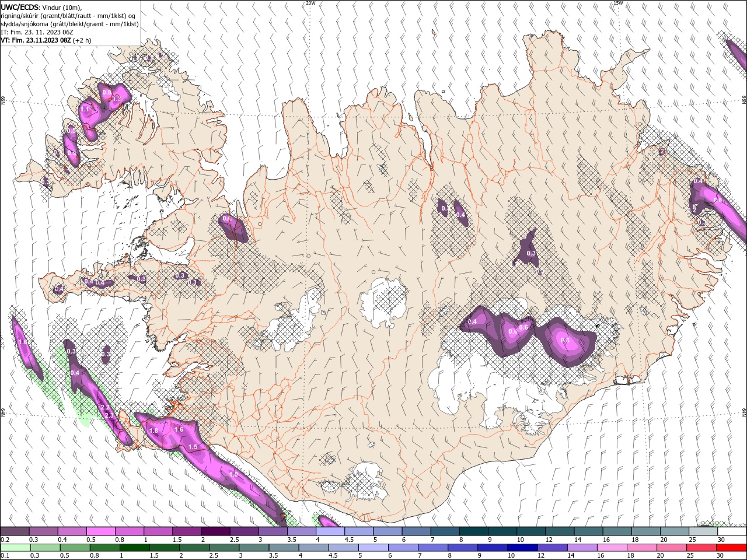Viewport: 747px width, 560px height.
Task: Click the 0.2–0.3 dark mauve snow legend swatch
Action: pos(15,531)
